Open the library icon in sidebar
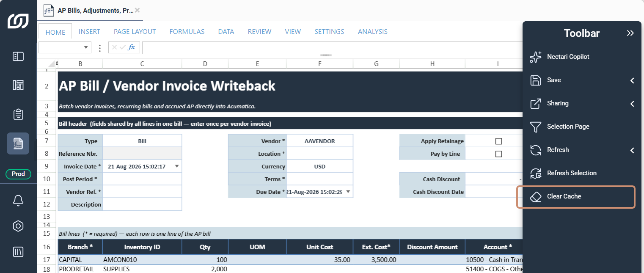644x273 pixels. click(x=18, y=252)
